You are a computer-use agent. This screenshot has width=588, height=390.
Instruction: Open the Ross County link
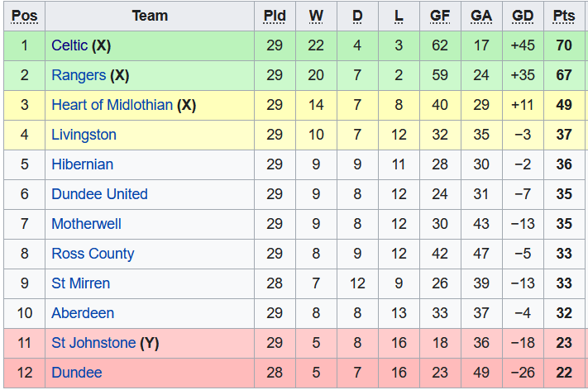(x=93, y=254)
